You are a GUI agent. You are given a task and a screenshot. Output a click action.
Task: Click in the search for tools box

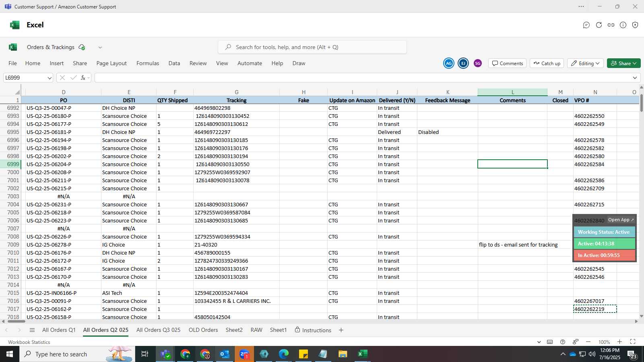click(312, 47)
